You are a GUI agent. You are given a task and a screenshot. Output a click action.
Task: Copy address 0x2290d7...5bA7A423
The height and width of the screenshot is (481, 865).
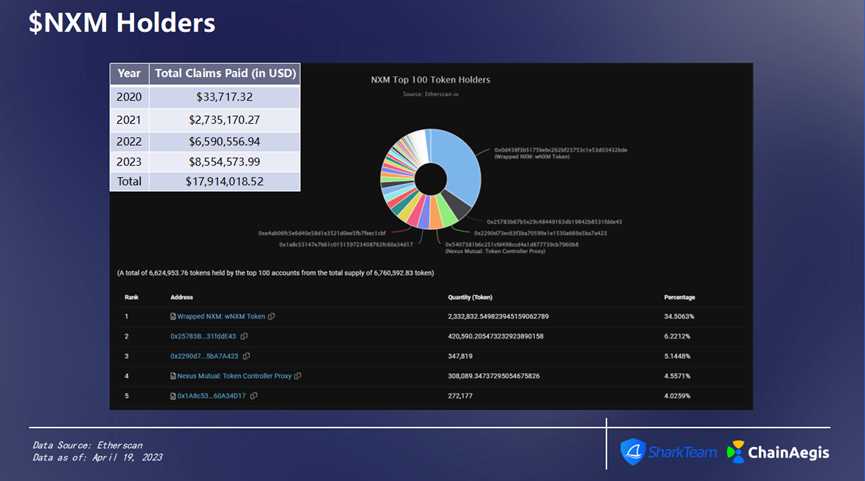click(x=246, y=356)
